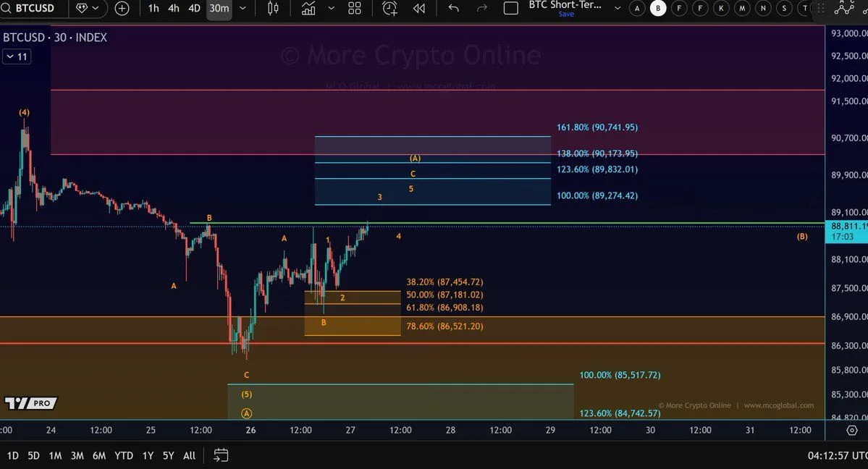The image size is (868, 469).
Task: Open price scale settings gear
Action: click(x=852, y=430)
